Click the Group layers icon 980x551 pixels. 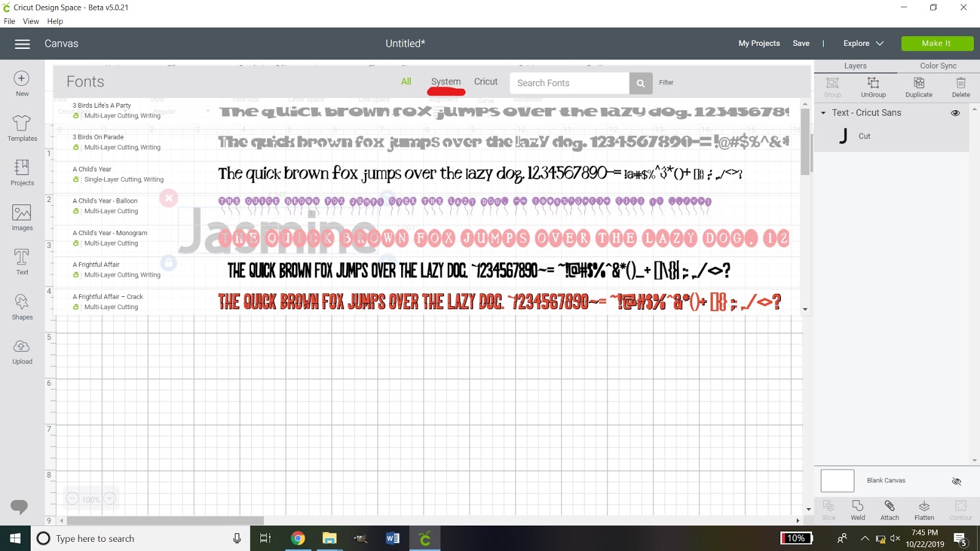pyautogui.click(x=832, y=87)
